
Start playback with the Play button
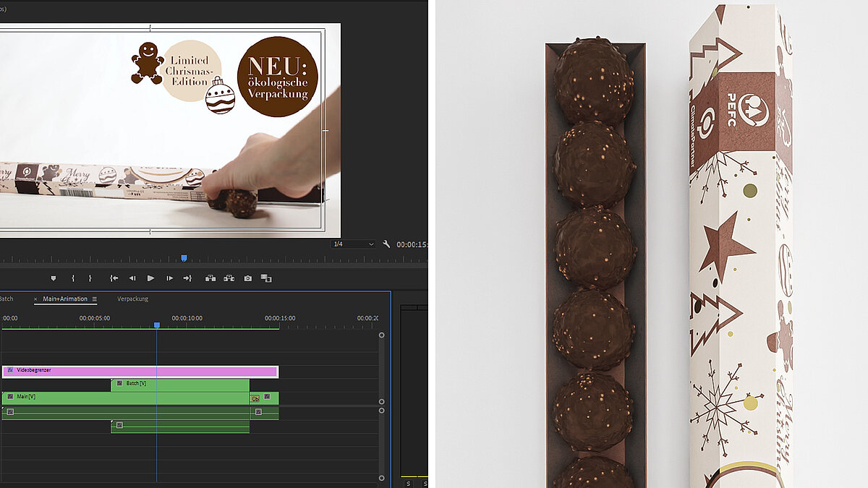(150, 278)
